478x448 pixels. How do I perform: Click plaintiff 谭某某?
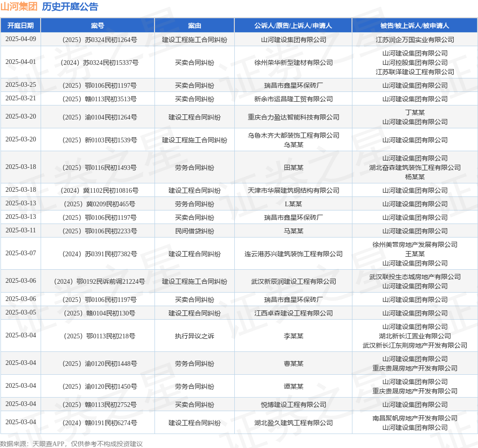pyautogui.click(x=293, y=387)
